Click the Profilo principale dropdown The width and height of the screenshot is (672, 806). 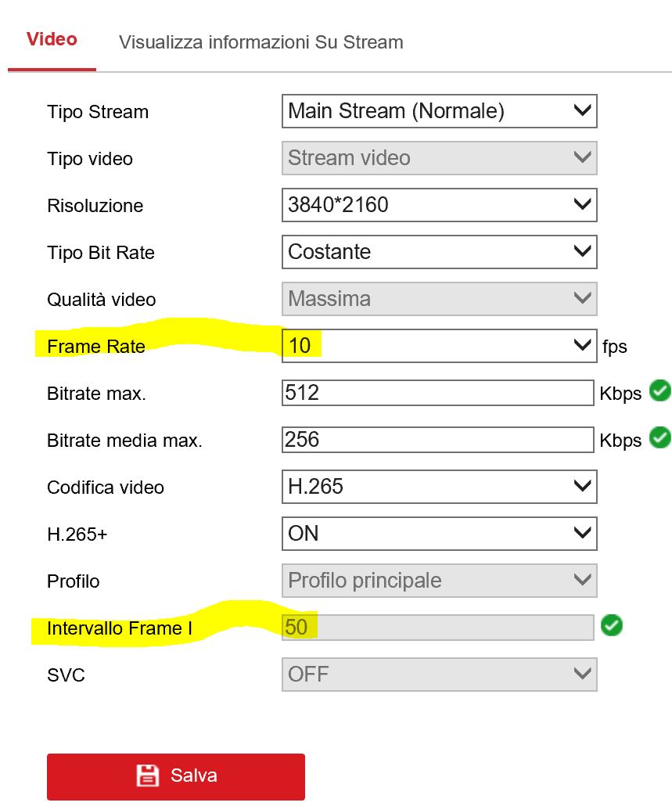439,581
